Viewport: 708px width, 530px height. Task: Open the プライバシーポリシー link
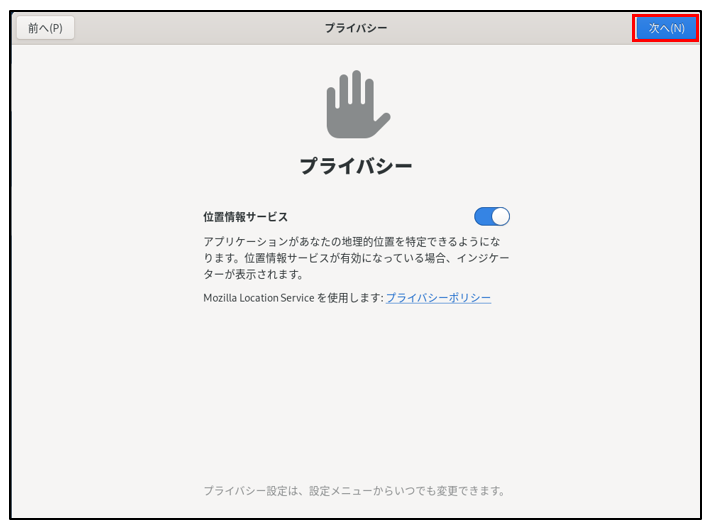pyautogui.click(x=438, y=298)
